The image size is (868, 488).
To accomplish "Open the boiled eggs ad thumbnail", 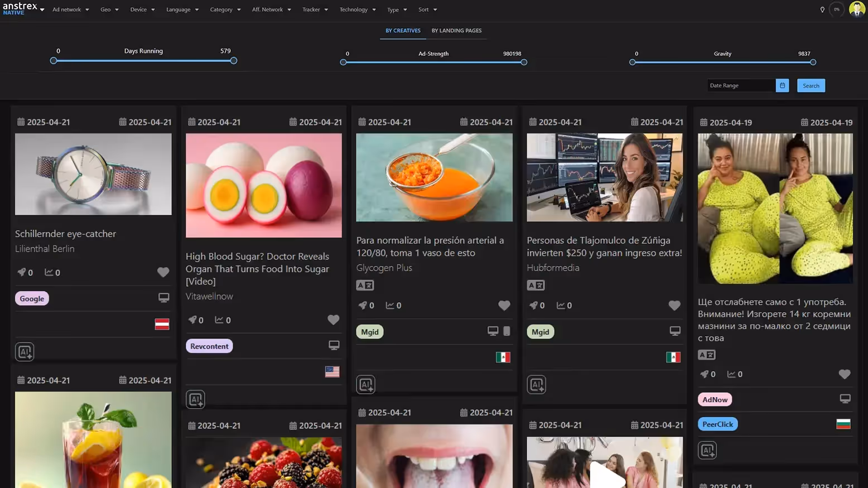I will pos(264,185).
